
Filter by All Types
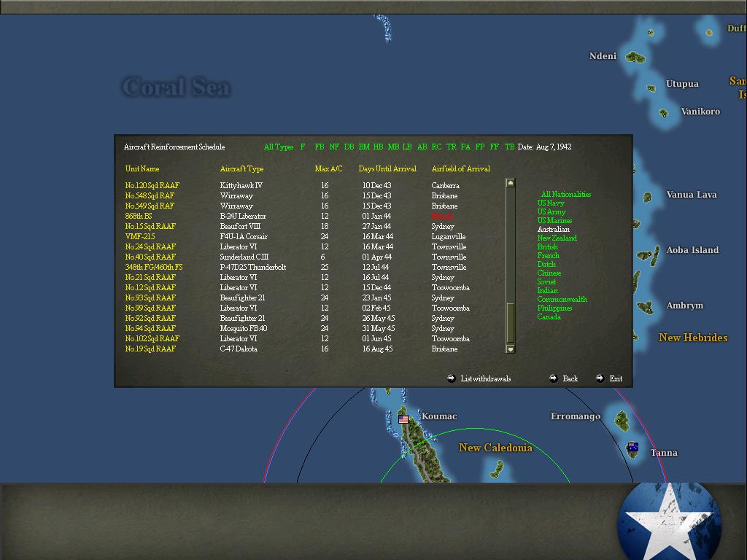pyautogui.click(x=279, y=147)
